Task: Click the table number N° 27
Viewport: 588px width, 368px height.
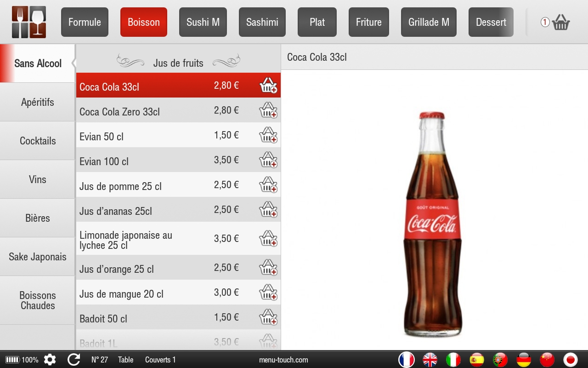Action: [x=100, y=360]
